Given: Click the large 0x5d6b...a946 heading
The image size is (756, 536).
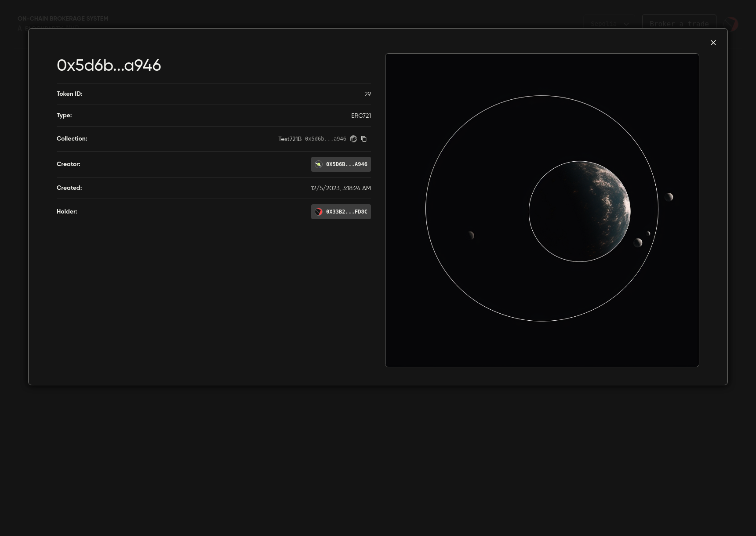Looking at the screenshot, I should (x=109, y=65).
